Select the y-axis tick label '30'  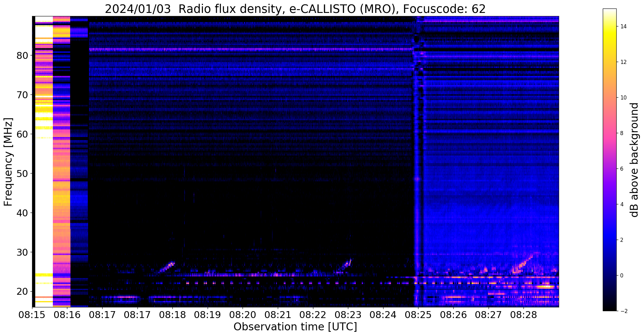pyautogui.click(x=22, y=253)
